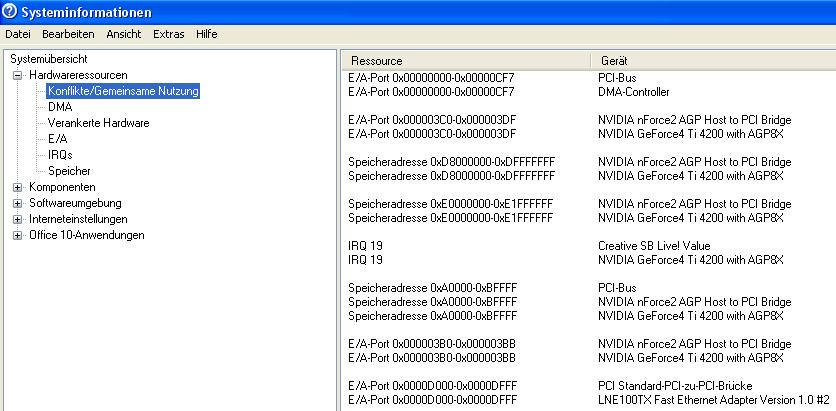Click the Systeminformationen help icon in title bar
This screenshot has height=411, width=836.
(x=10, y=11)
